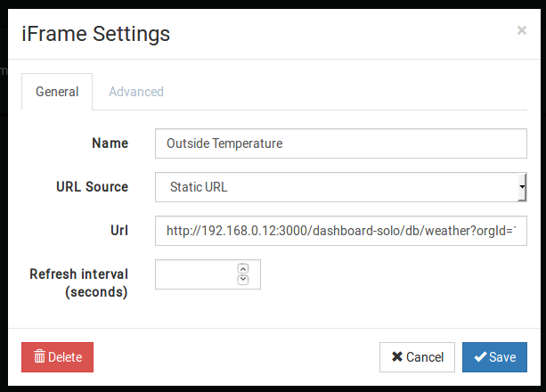
Task: Switch to the Advanced tab
Action: click(135, 92)
